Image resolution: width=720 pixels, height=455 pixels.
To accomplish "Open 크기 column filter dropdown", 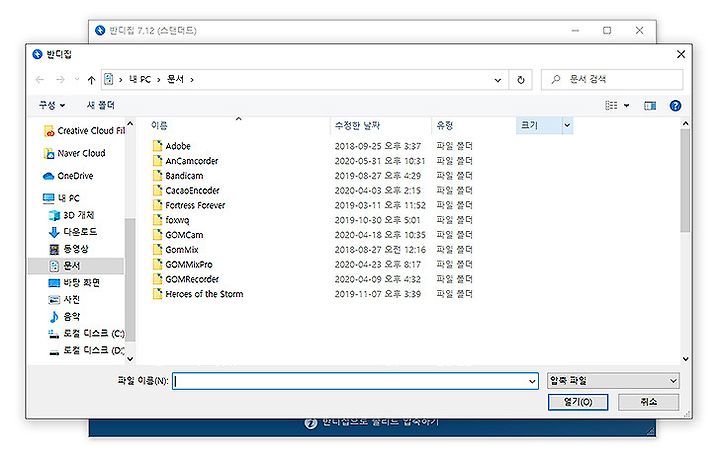I will 567,125.
